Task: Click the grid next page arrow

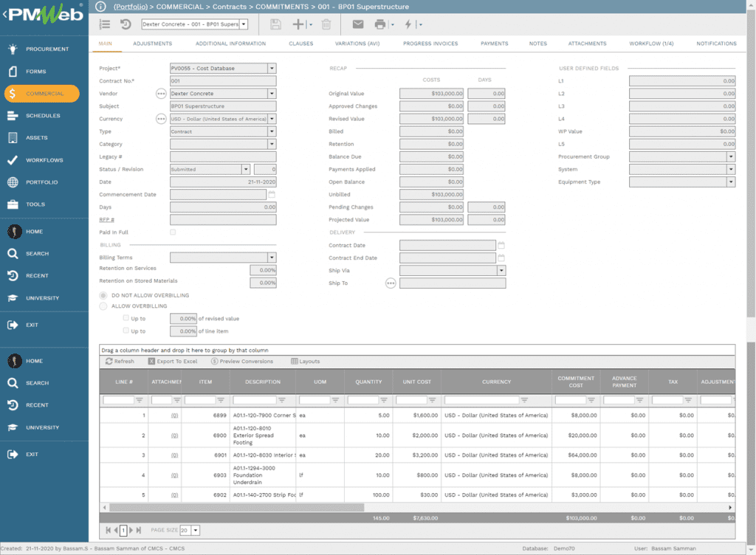Action: pyautogui.click(x=131, y=530)
